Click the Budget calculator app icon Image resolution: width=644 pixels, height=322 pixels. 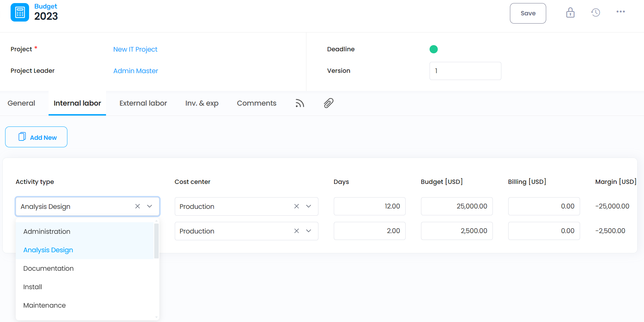coord(20,12)
